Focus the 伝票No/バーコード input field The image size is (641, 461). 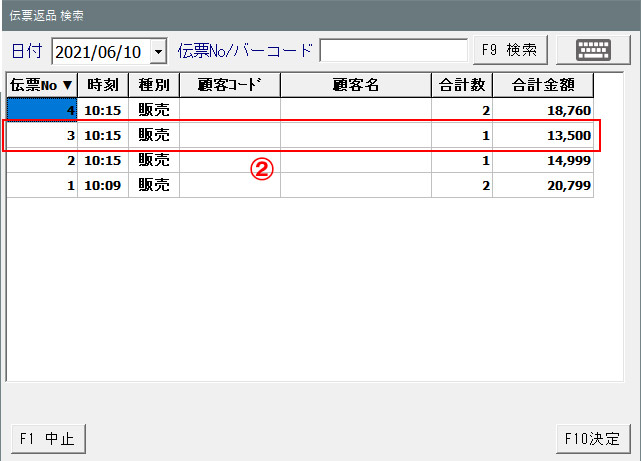pyautogui.click(x=393, y=50)
